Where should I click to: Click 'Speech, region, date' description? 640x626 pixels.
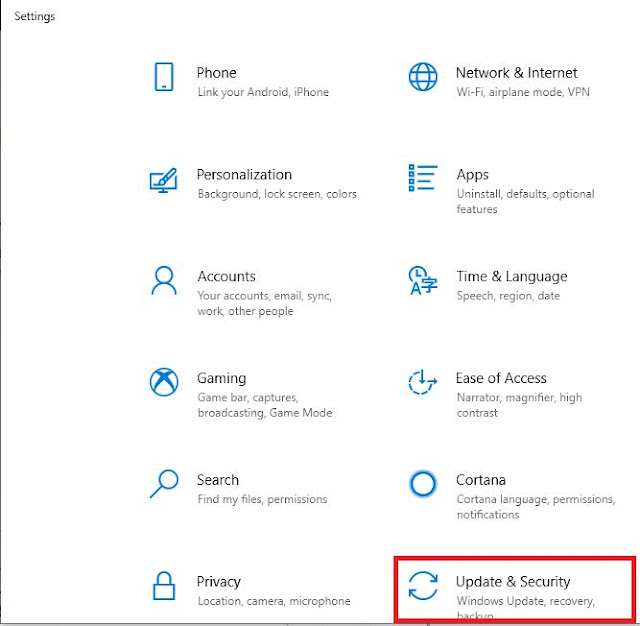pos(508,296)
